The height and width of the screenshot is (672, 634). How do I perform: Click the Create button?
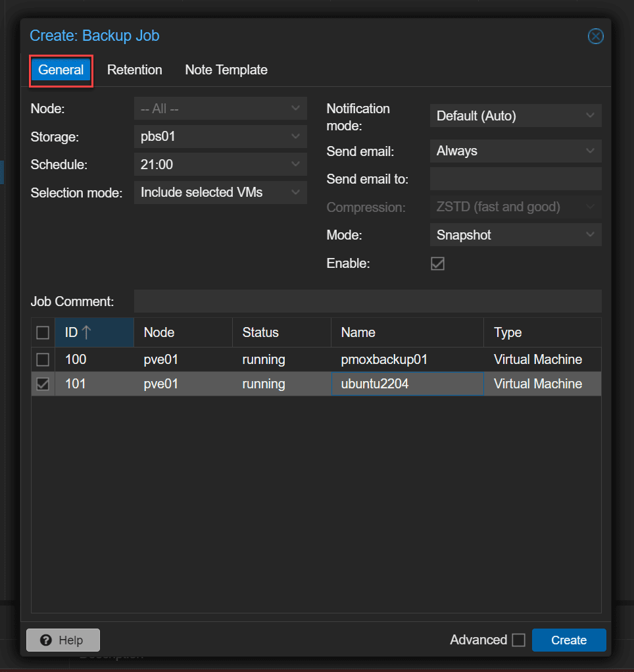[568, 640]
